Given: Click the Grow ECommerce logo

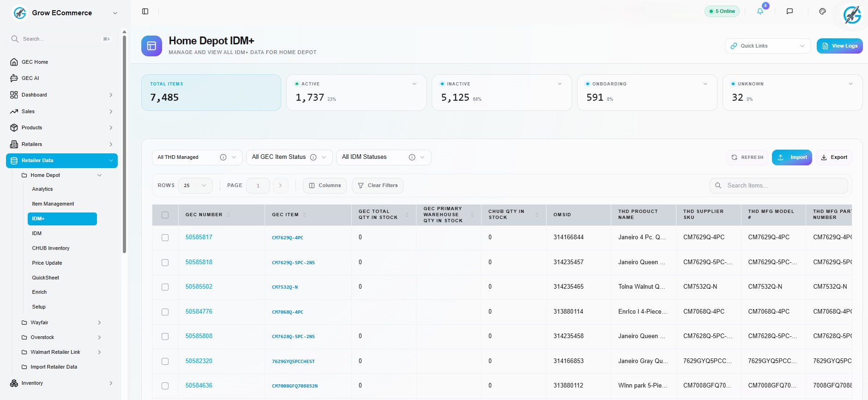Looking at the screenshot, I should tap(20, 13).
